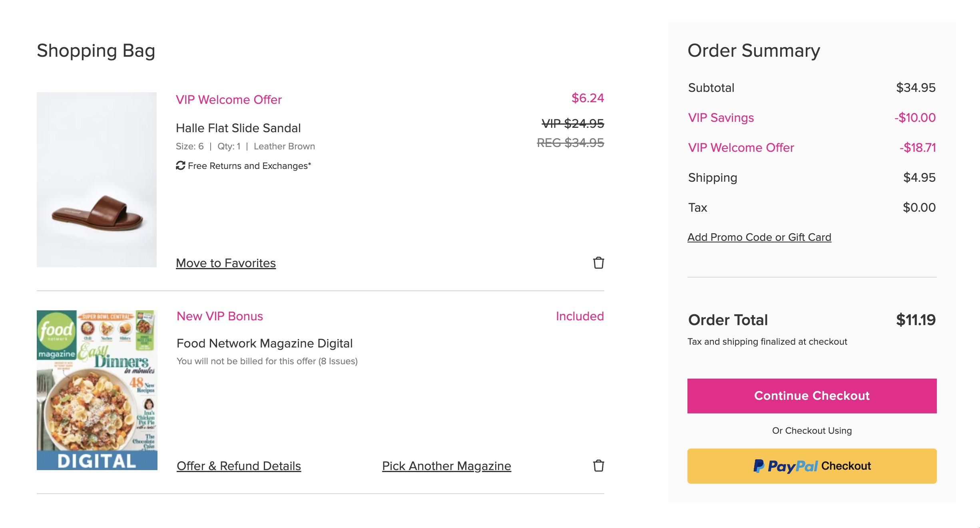Move the sandal to Favorites

(x=225, y=263)
